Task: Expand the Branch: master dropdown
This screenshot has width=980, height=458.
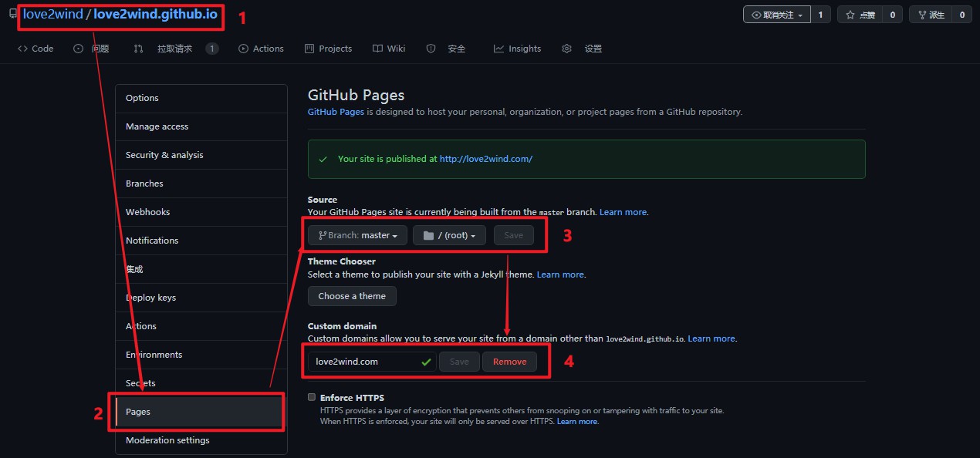Action: [x=357, y=235]
